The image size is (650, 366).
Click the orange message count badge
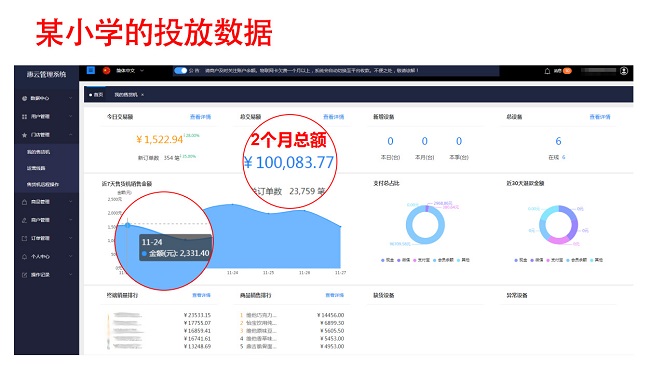(567, 71)
